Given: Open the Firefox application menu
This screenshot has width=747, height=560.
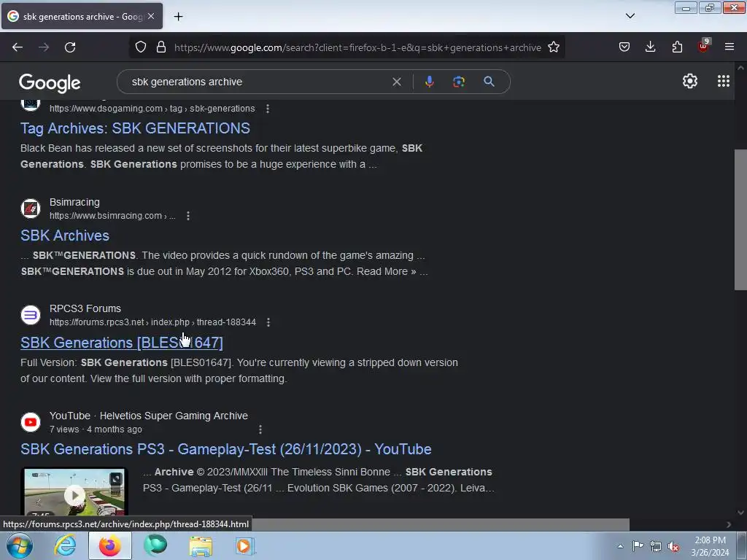Looking at the screenshot, I should pos(729,47).
